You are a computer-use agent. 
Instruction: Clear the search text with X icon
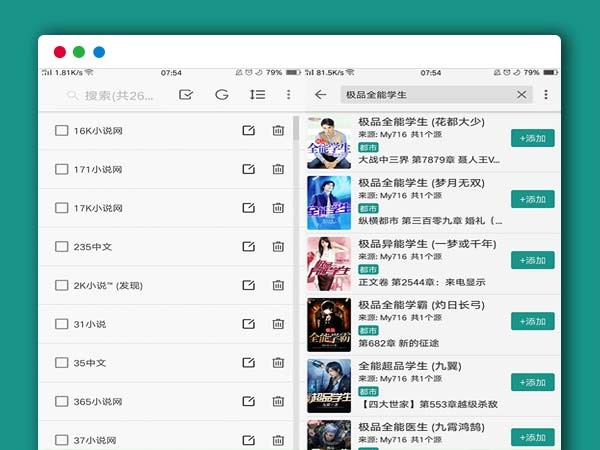pos(521,95)
